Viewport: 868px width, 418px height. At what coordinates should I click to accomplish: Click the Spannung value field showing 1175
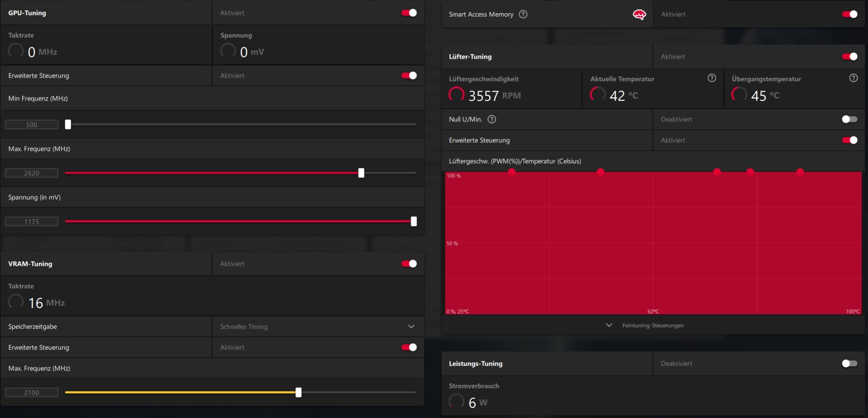pos(32,222)
